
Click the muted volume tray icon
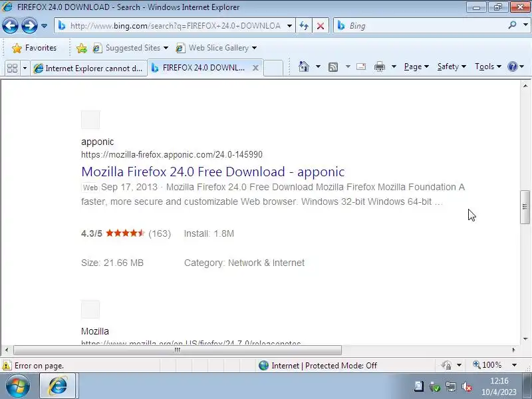click(x=467, y=386)
